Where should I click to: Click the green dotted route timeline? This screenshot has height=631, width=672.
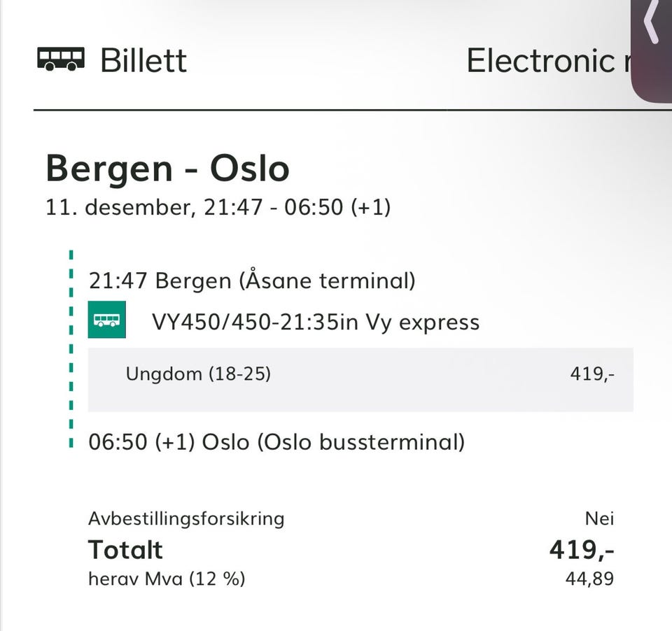[71, 350]
